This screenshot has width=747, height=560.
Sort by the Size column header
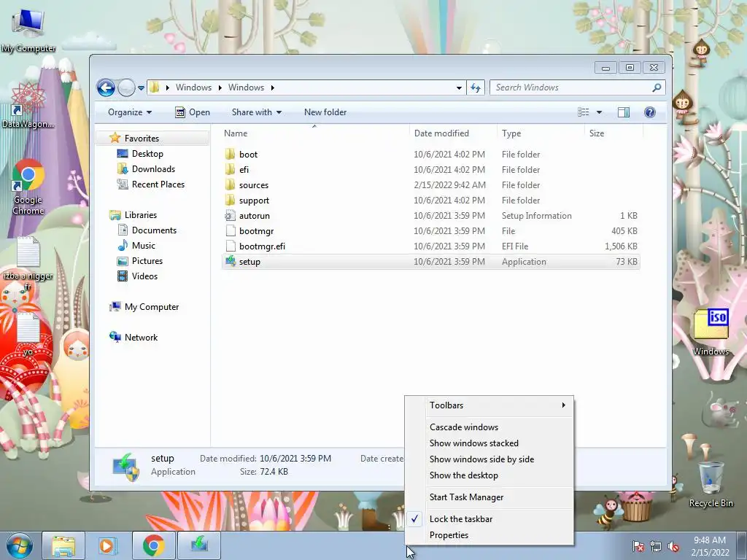pos(614,133)
